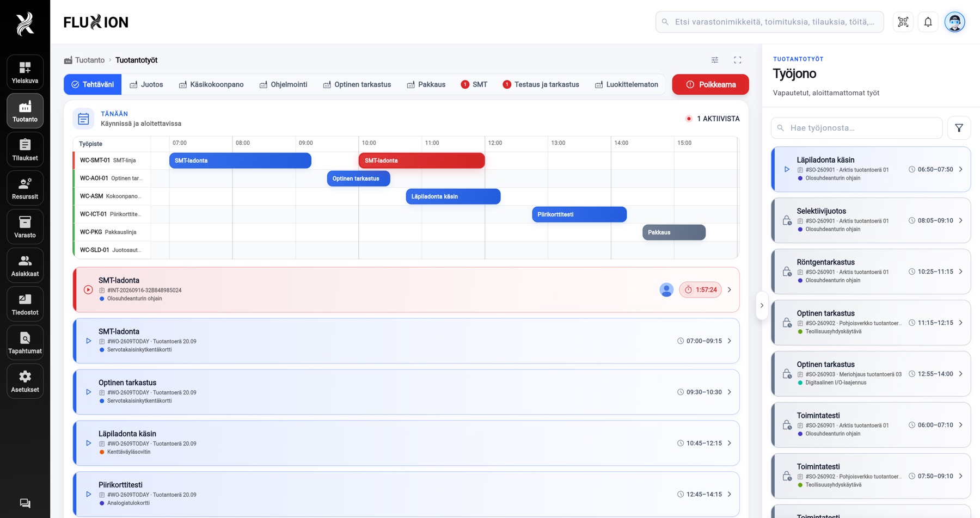Collapse the Työjono side panel
Screen dimensions: 980x518
(x=762, y=305)
